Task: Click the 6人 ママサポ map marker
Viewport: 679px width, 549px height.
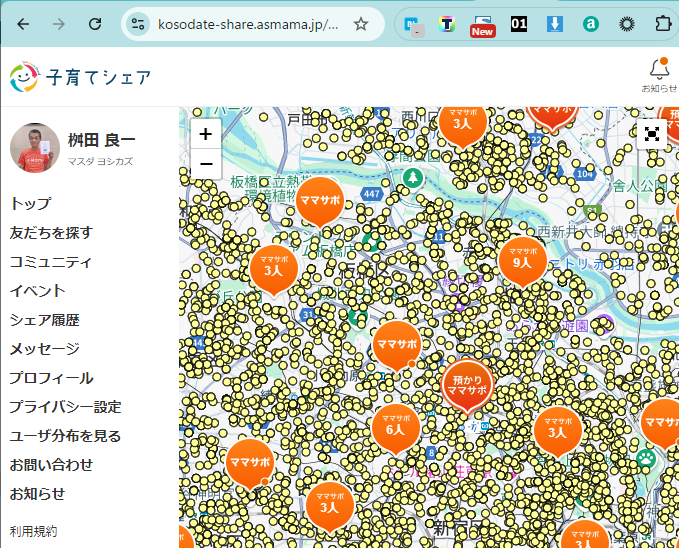Action: point(394,425)
